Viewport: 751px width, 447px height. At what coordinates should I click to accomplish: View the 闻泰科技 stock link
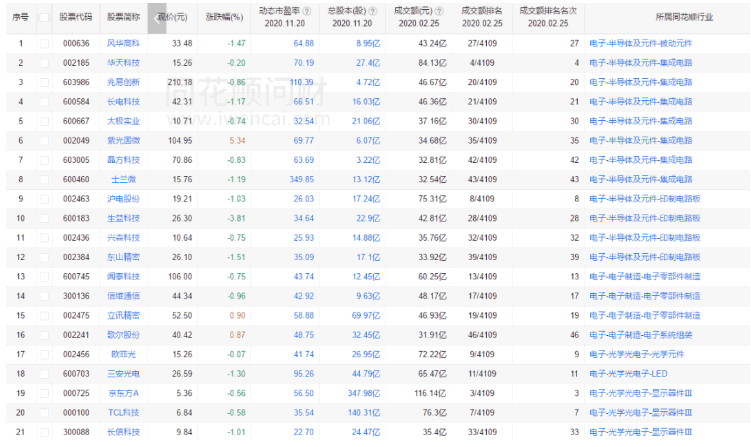click(124, 277)
